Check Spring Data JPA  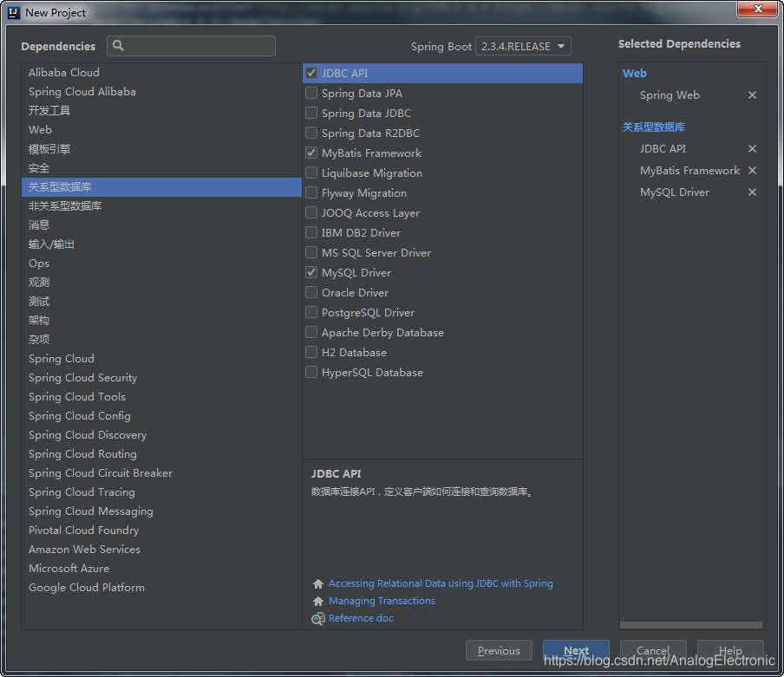pos(311,93)
